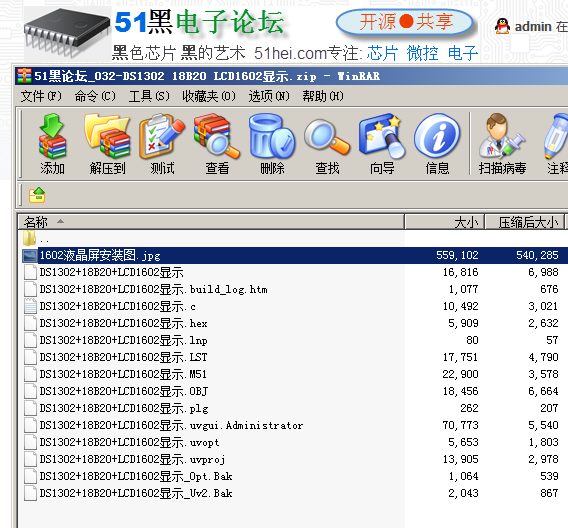
Task: Sort by 压缩后大小 column header
Action: tap(525, 222)
